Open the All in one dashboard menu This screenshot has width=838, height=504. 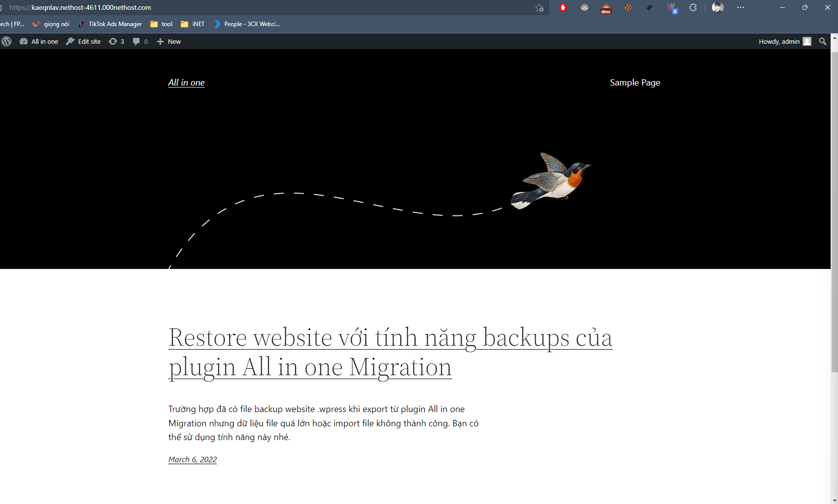tap(39, 41)
